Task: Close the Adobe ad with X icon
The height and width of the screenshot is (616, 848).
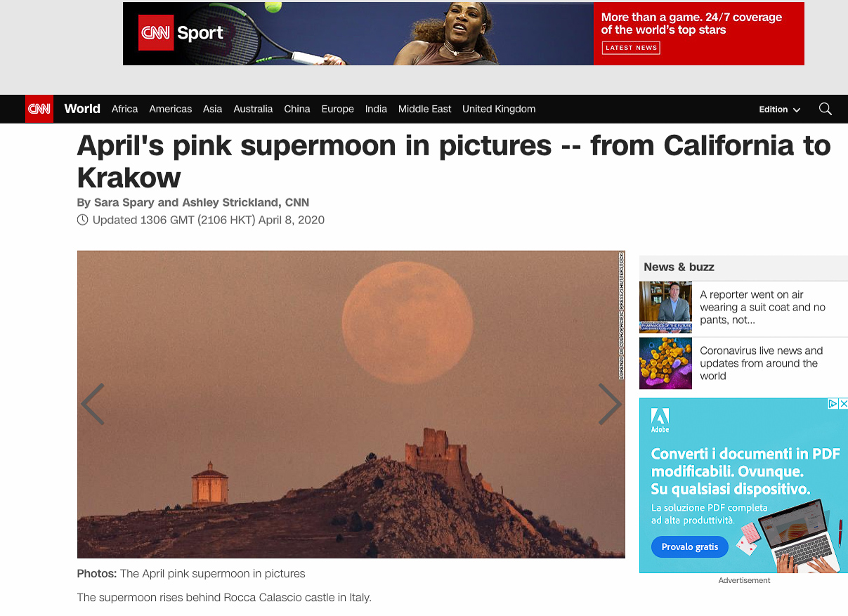Action: click(844, 404)
